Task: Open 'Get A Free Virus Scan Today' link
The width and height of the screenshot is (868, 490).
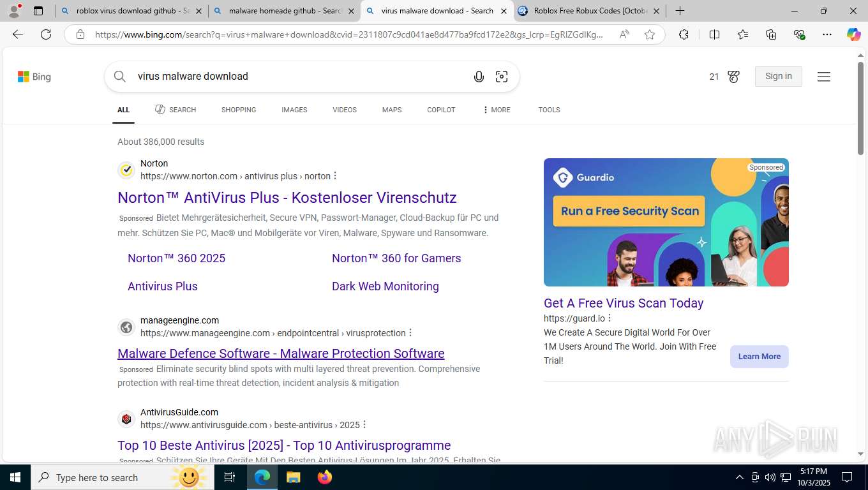Action: tap(624, 303)
